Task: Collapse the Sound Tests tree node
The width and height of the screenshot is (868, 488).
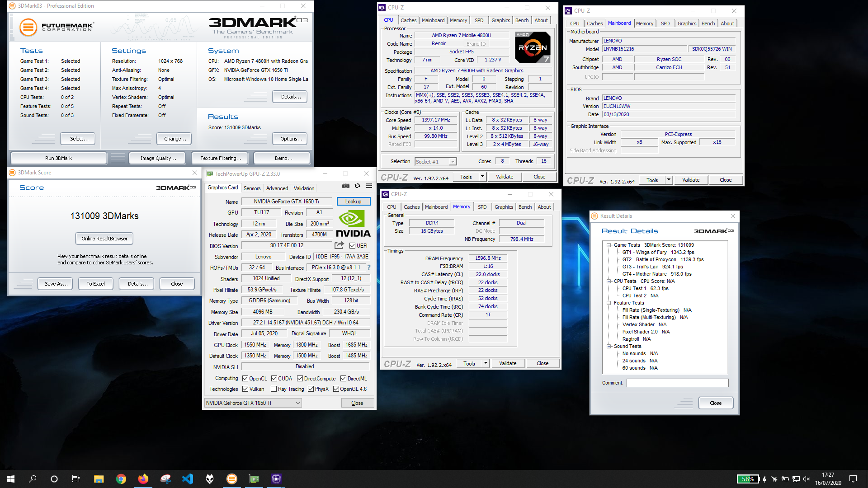Action: 609,346
